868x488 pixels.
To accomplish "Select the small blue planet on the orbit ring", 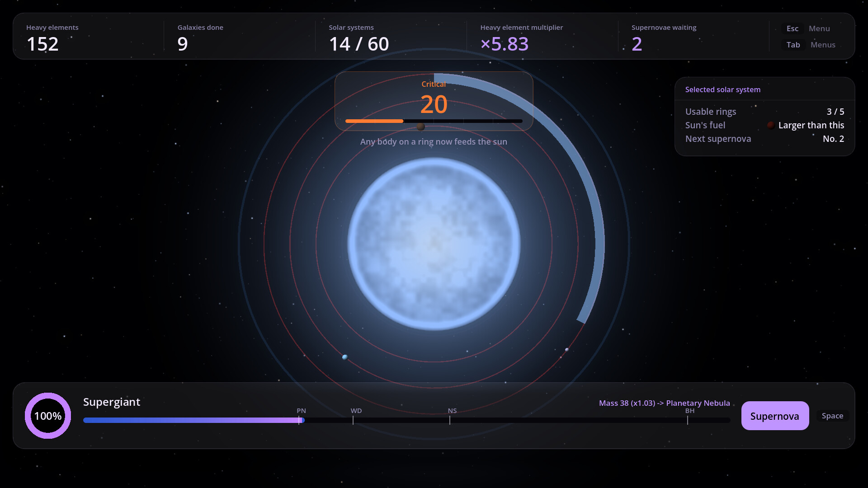I will pyautogui.click(x=345, y=357).
